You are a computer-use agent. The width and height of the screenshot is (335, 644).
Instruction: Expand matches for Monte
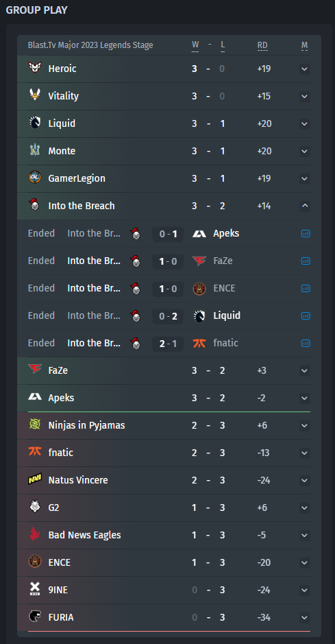click(x=304, y=151)
